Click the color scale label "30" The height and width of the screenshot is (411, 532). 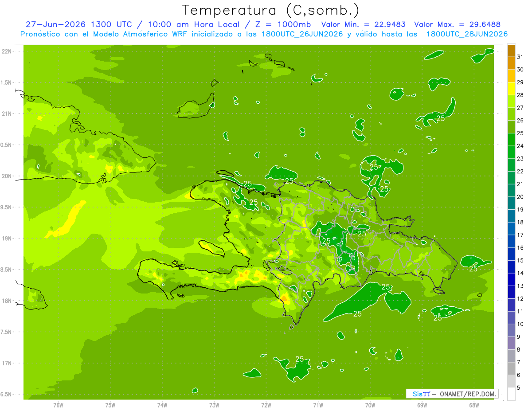[x=520, y=70]
